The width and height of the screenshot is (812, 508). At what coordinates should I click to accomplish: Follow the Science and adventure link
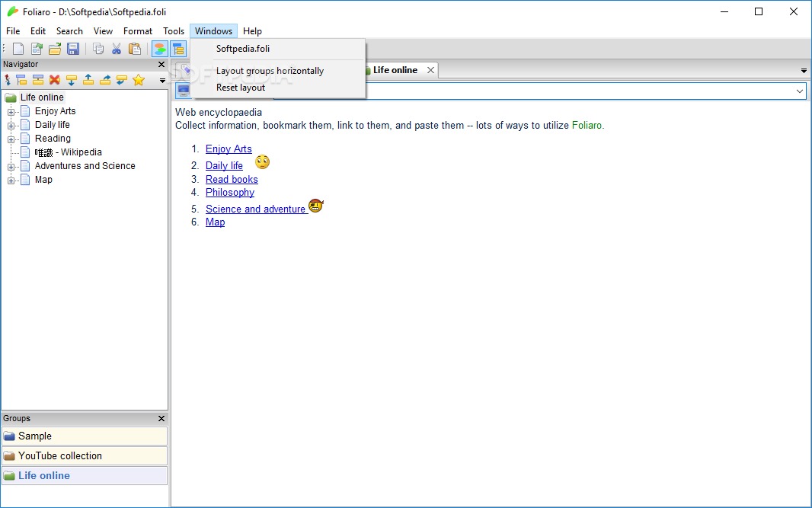(255, 209)
